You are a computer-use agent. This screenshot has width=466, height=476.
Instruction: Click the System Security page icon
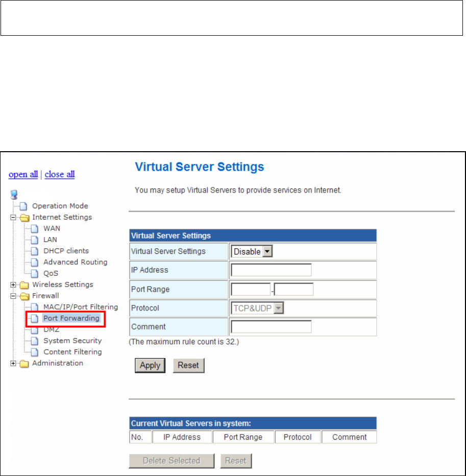(35, 341)
